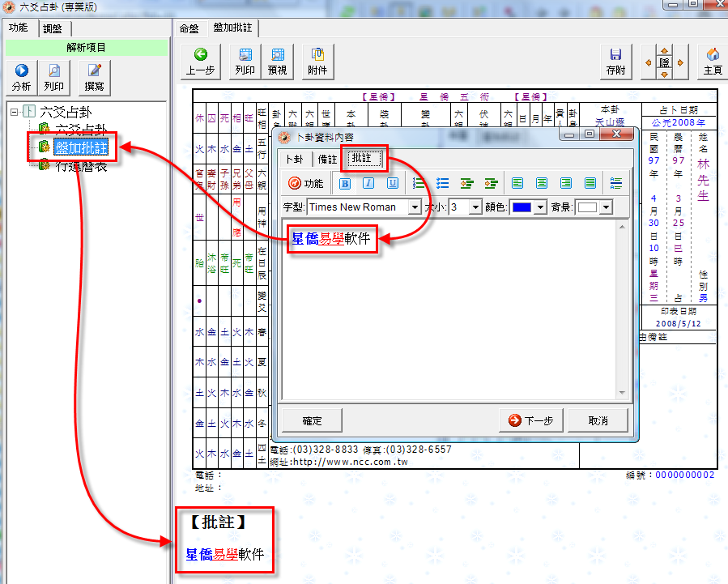Image resolution: width=728 pixels, height=584 pixels.
Task: Click the blue 顏色 color swatch
Action: 522,207
